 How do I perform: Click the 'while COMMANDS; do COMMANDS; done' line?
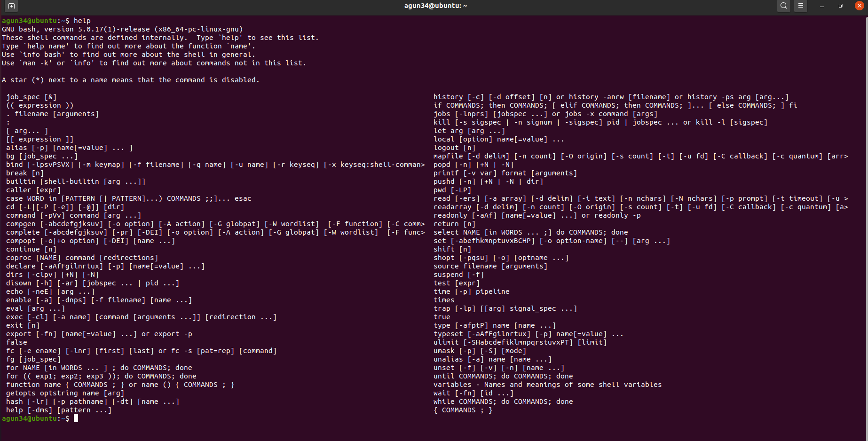pyautogui.click(x=503, y=402)
